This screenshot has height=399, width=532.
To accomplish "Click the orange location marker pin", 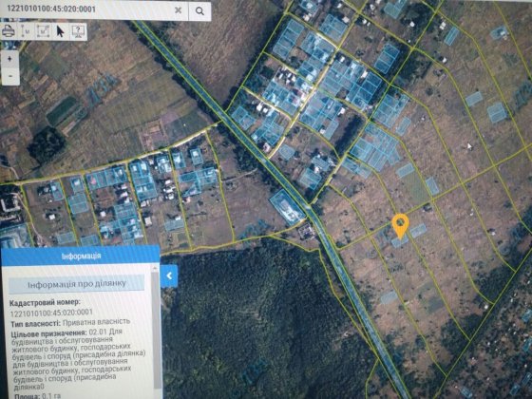I will tap(400, 226).
